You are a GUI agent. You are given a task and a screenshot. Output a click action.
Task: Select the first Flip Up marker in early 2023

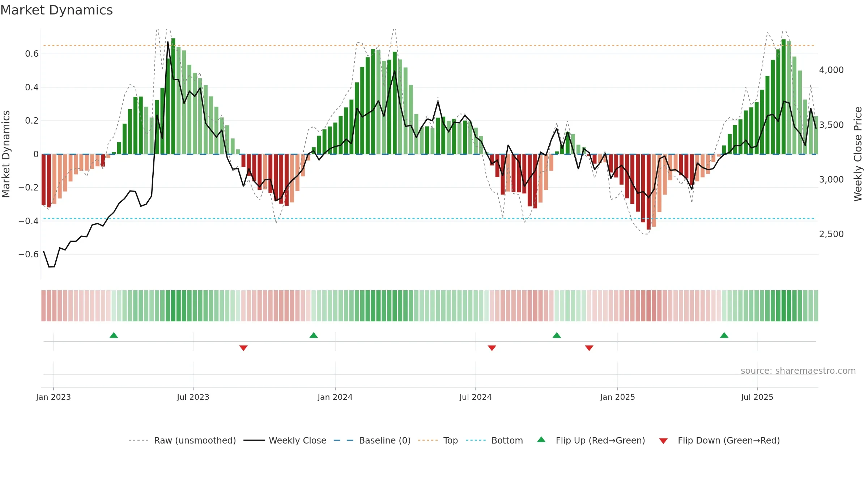114,335
